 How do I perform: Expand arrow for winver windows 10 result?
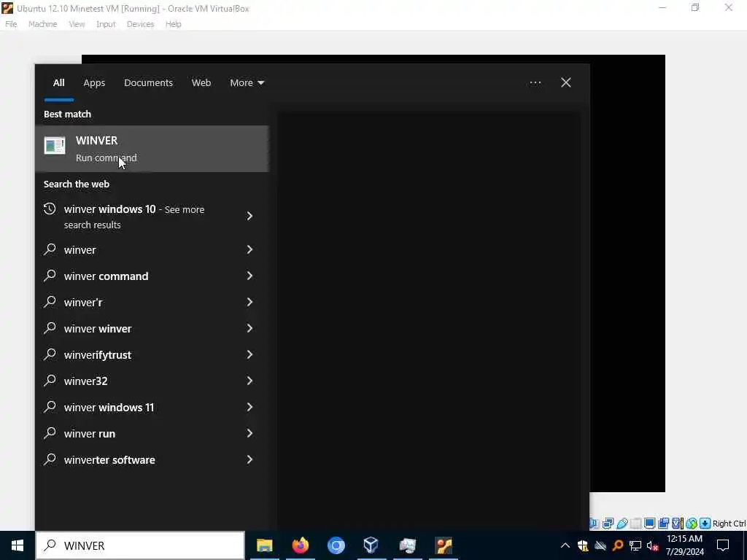[249, 216]
